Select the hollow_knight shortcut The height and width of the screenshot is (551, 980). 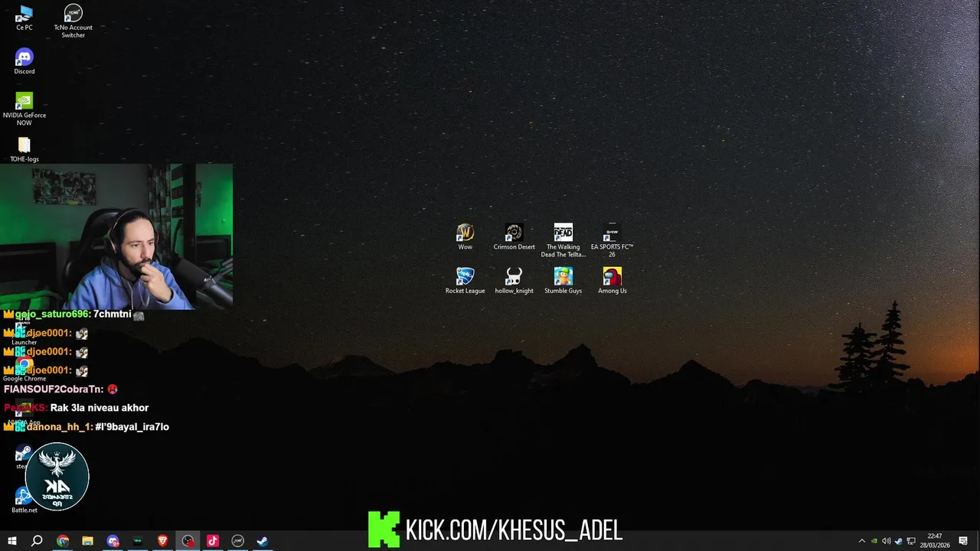[514, 280]
